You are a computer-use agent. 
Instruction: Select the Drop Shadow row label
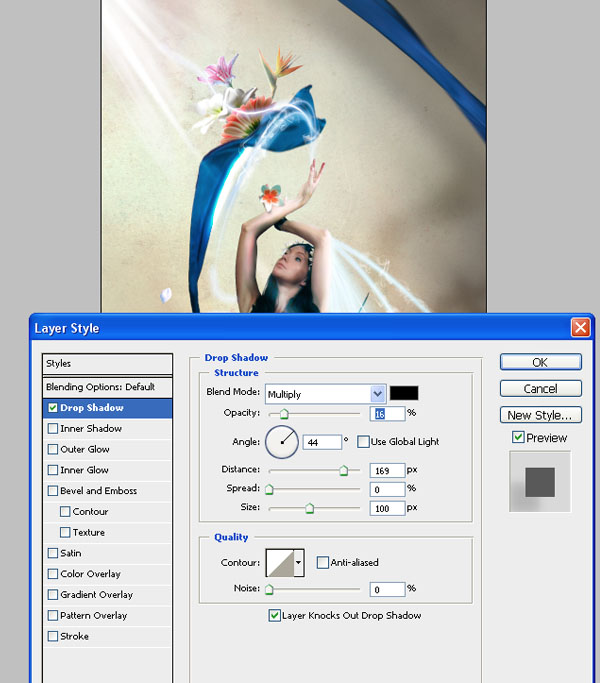coord(92,408)
